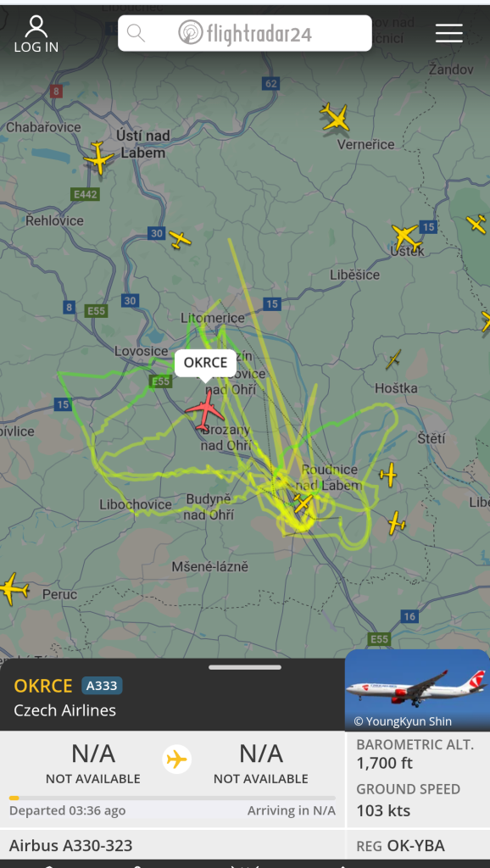The width and height of the screenshot is (490, 868).
Task: Select the small plane by route 30
Action: point(180,240)
